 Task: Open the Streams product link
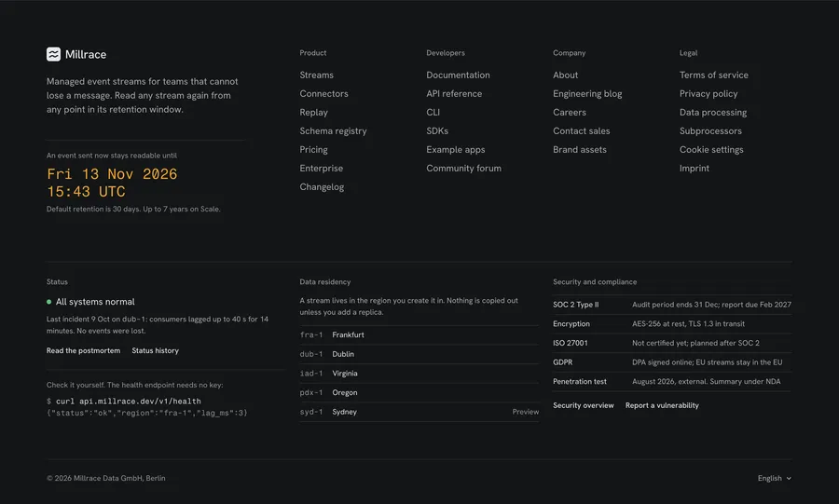tap(316, 75)
